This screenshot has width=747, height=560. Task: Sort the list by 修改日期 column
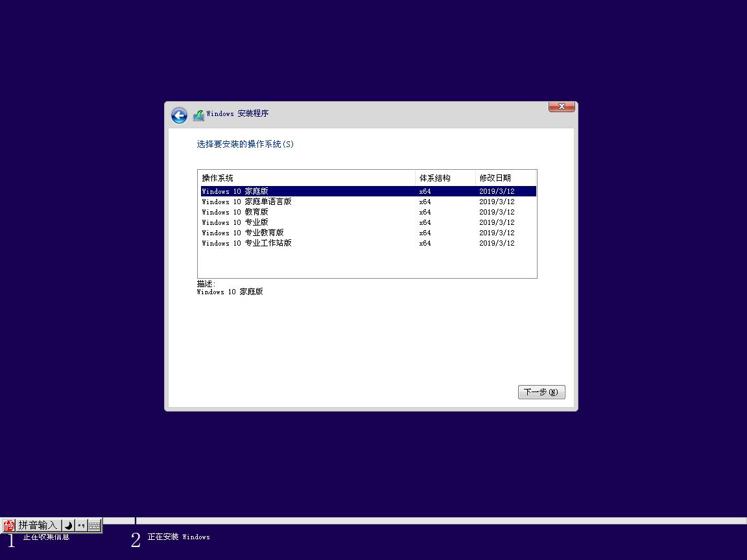point(496,177)
